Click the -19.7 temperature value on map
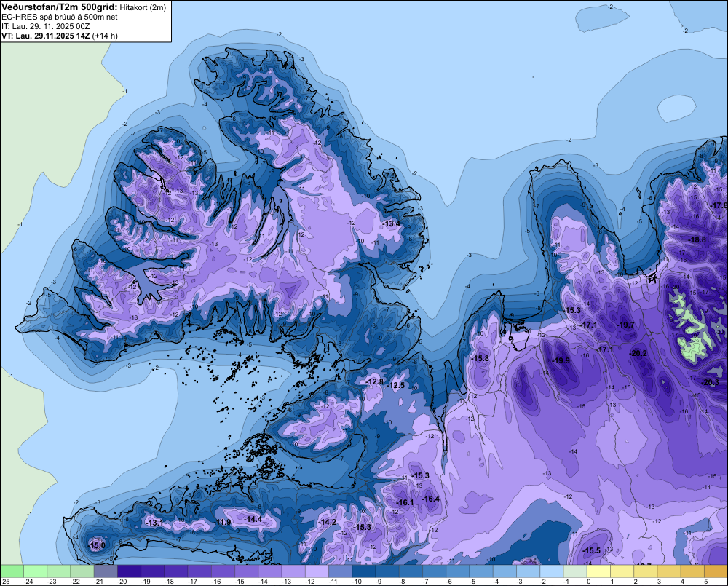Screen dimensions: 728x586 click(x=626, y=325)
